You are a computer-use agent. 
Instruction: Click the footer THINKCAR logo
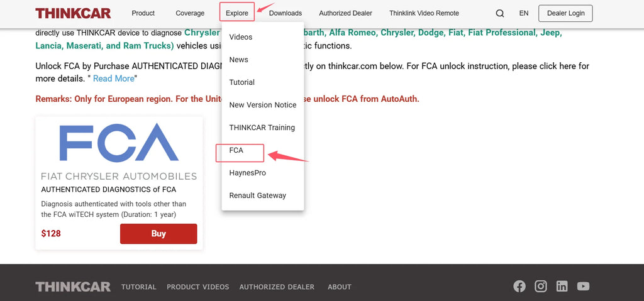(73, 287)
